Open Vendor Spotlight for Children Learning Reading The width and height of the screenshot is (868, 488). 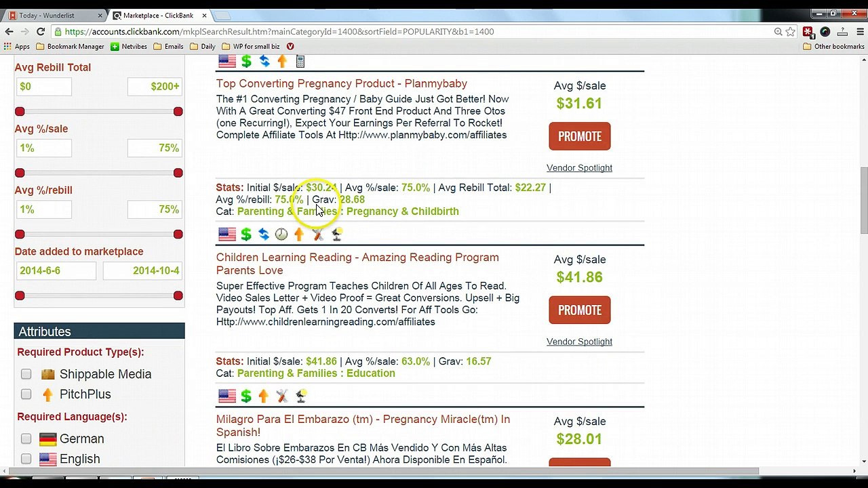(579, 342)
